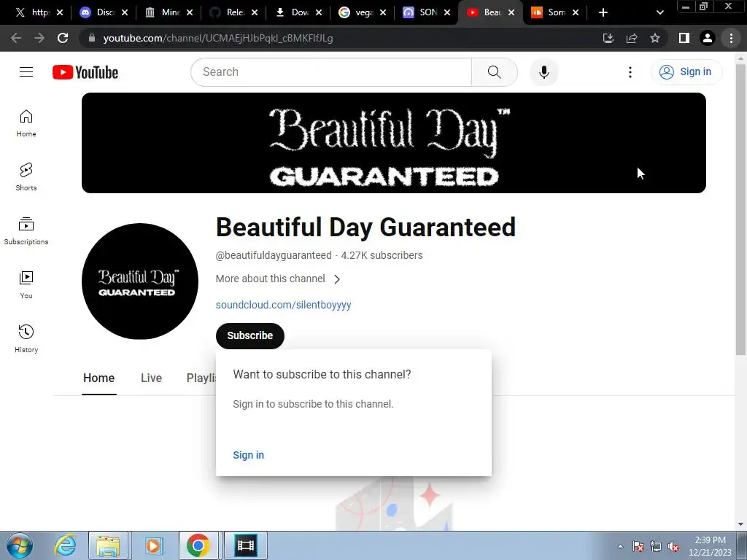Click the channel avatar image
The height and width of the screenshot is (560, 747).
[x=139, y=281]
